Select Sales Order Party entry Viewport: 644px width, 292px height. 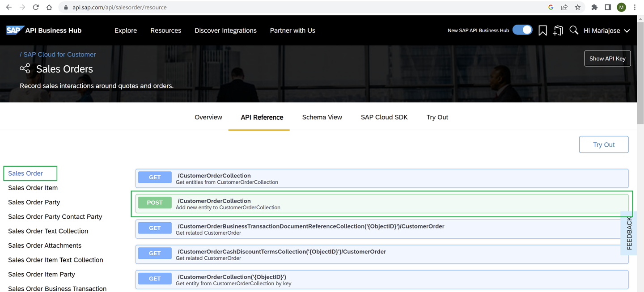34,202
